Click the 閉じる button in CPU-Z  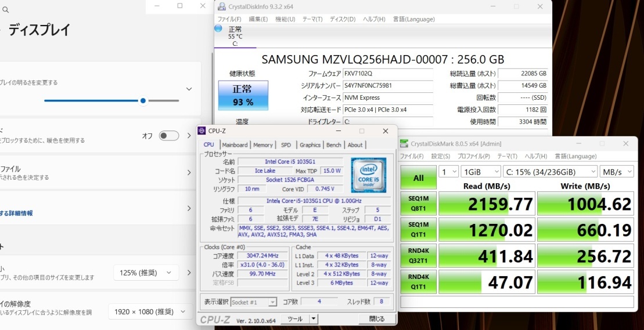(376, 319)
